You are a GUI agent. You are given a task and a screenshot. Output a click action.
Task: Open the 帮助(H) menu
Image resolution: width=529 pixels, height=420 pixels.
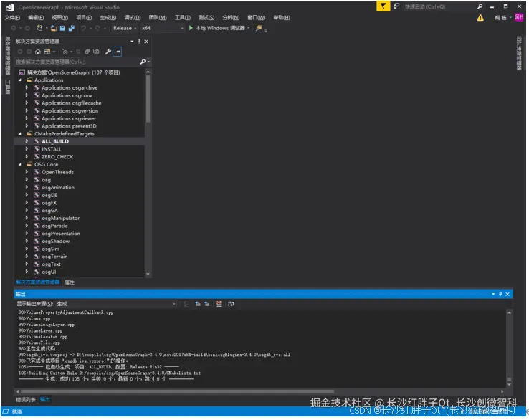coord(282,17)
